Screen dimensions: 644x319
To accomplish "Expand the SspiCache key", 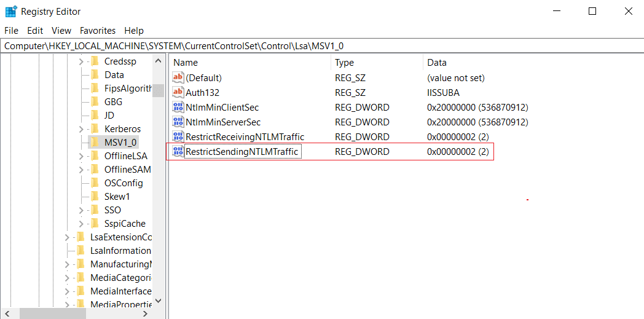I will 81,224.
